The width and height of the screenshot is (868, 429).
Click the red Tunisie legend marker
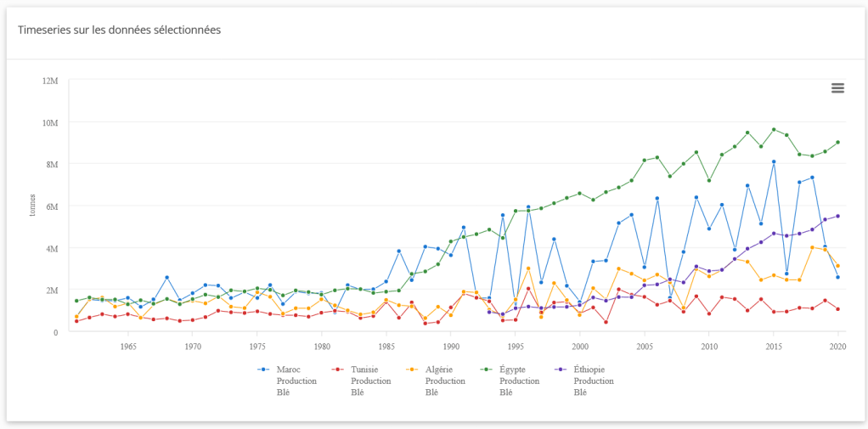tap(338, 370)
